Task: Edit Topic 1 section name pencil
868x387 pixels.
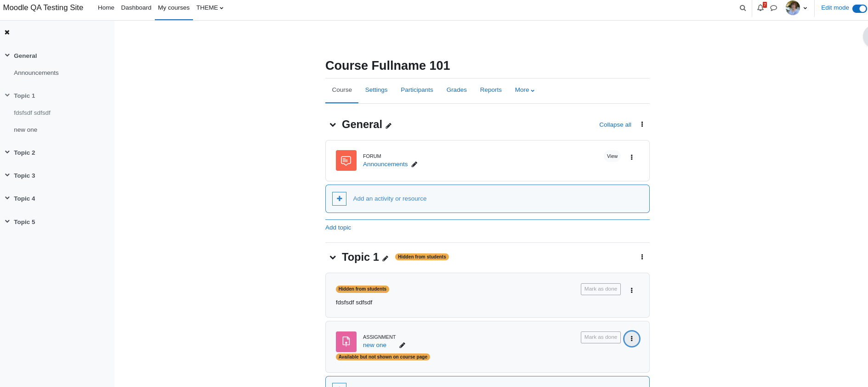Action: [x=385, y=258]
